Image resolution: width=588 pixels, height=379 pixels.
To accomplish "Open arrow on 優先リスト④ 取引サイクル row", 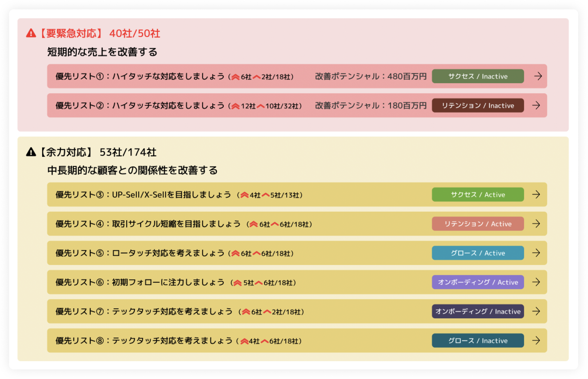I will [x=536, y=224].
